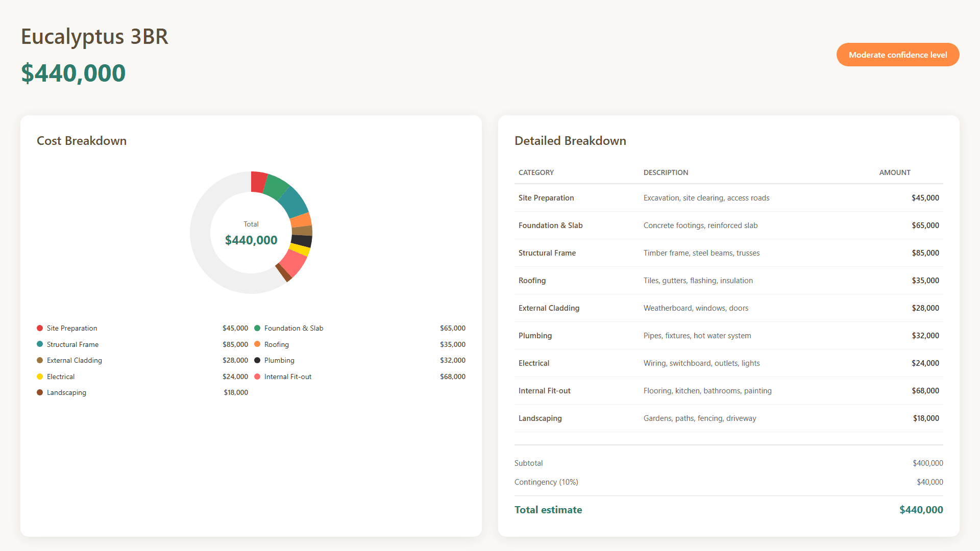Image resolution: width=980 pixels, height=551 pixels.
Task: Toggle the Site Preparation legend entry
Action: pos(71,328)
